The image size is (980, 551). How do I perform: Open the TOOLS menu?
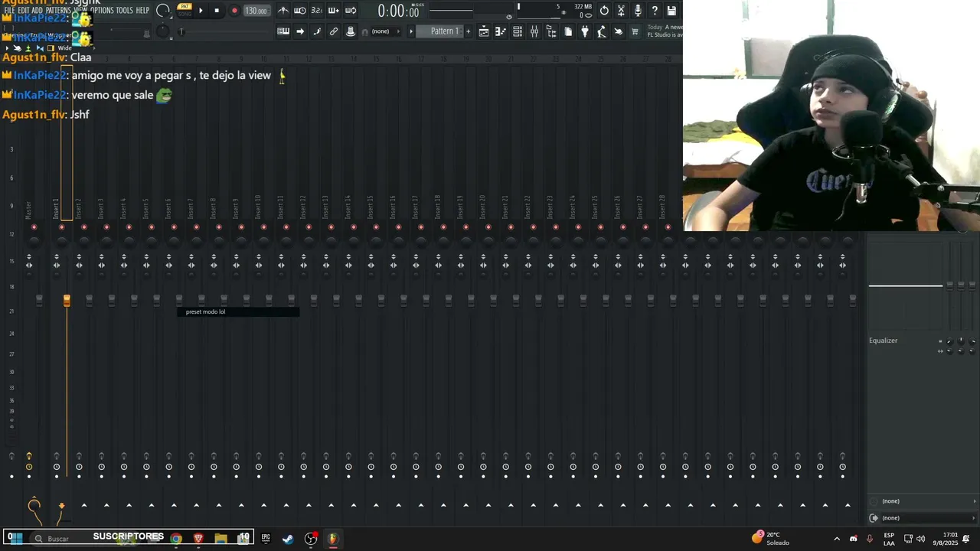(124, 11)
